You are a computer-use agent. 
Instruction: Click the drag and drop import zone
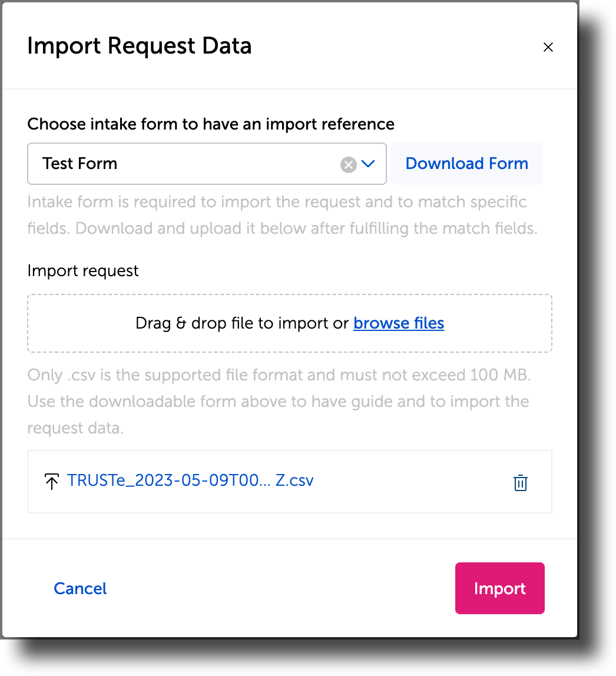289,323
